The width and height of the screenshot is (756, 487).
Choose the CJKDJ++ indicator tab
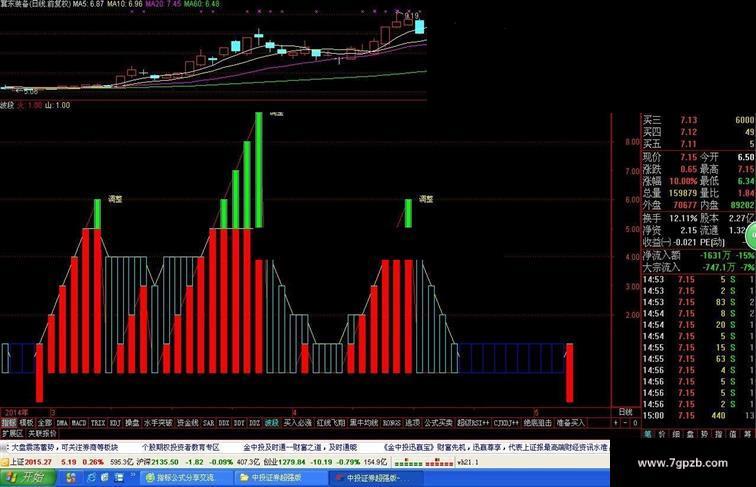coord(506,423)
